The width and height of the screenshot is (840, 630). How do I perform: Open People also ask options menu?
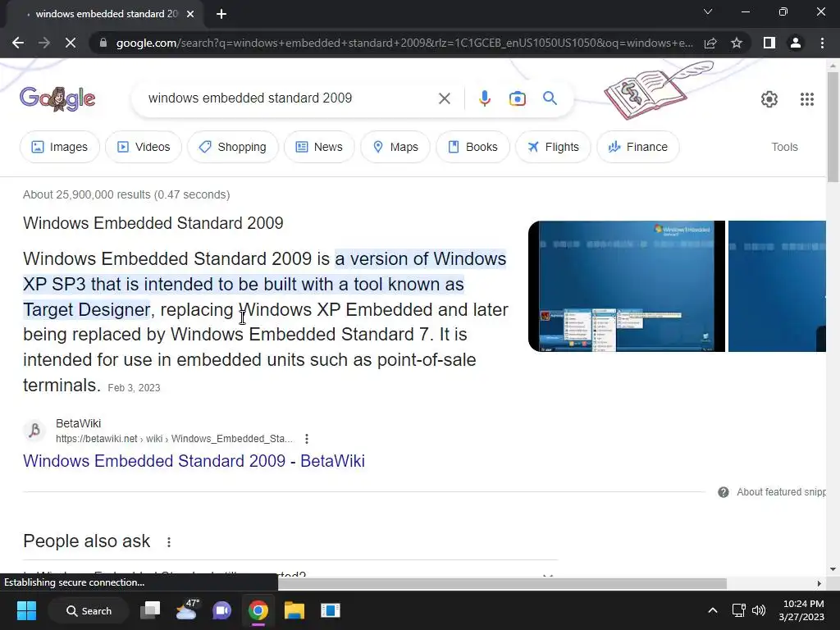point(169,541)
